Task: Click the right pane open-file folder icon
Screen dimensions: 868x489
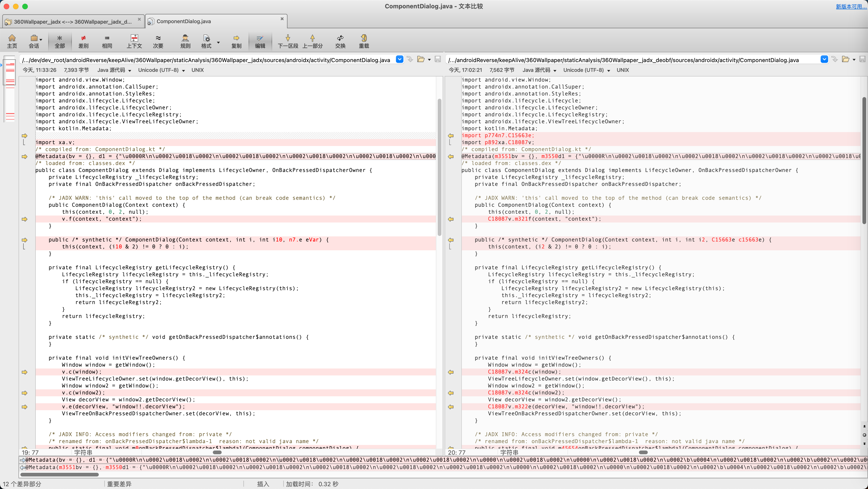Action: [x=846, y=59]
